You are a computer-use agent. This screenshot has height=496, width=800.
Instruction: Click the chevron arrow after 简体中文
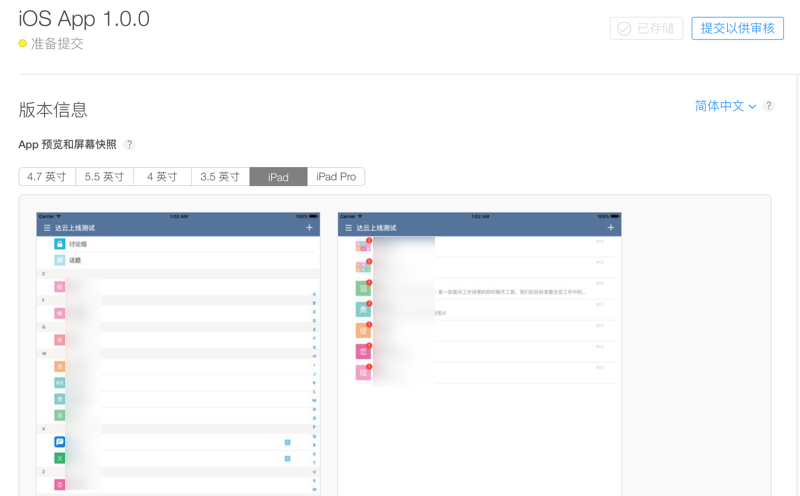(752, 107)
